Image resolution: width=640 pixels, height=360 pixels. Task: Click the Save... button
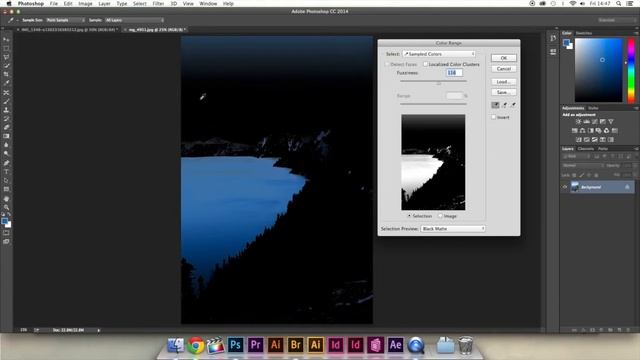tap(504, 92)
